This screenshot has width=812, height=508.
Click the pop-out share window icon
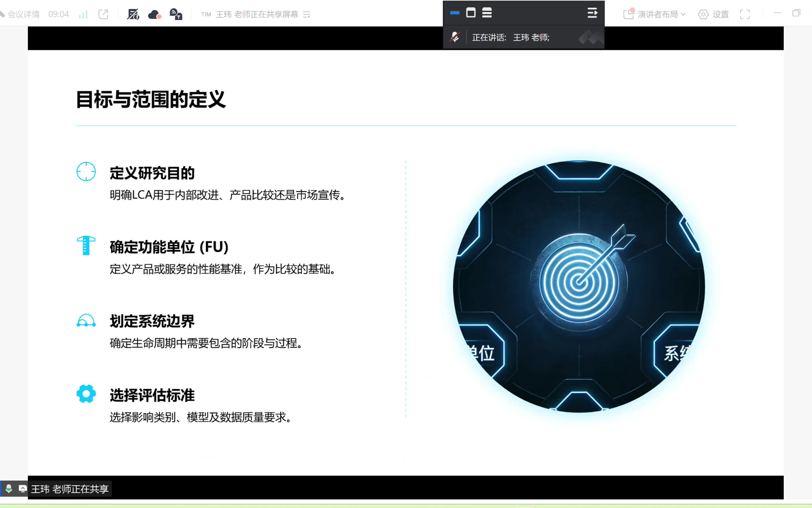[x=103, y=14]
